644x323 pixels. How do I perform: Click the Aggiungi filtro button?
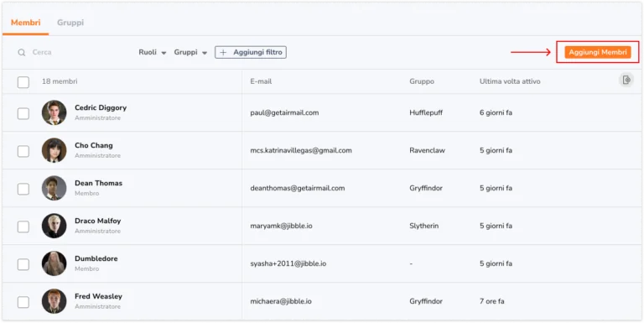[x=251, y=52]
